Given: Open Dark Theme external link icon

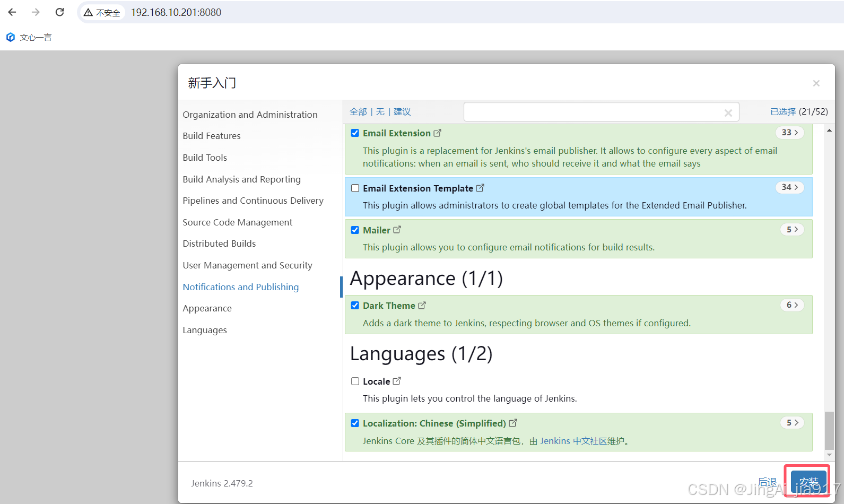Looking at the screenshot, I should (x=422, y=306).
